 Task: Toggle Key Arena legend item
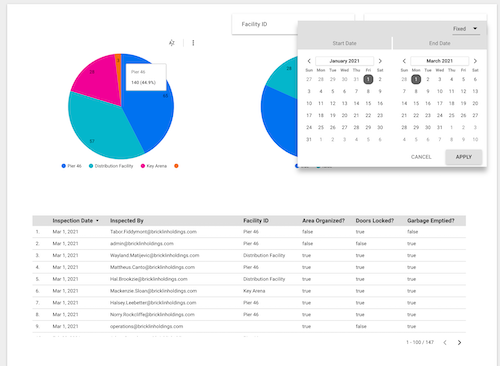[x=154, y=166]
